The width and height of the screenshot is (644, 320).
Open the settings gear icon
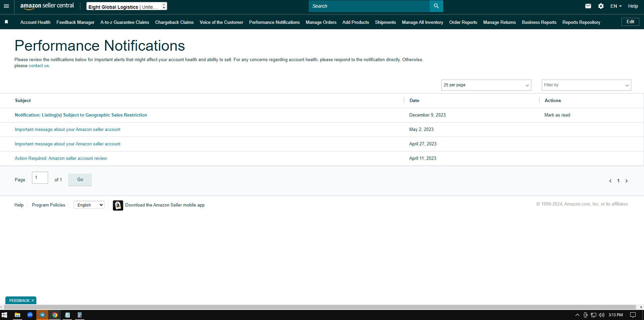coord(601,6)
